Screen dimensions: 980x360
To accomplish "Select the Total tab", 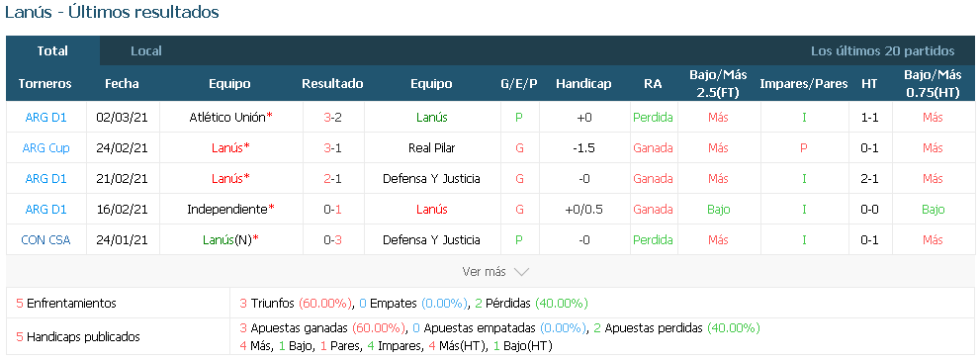I will 52,51.
